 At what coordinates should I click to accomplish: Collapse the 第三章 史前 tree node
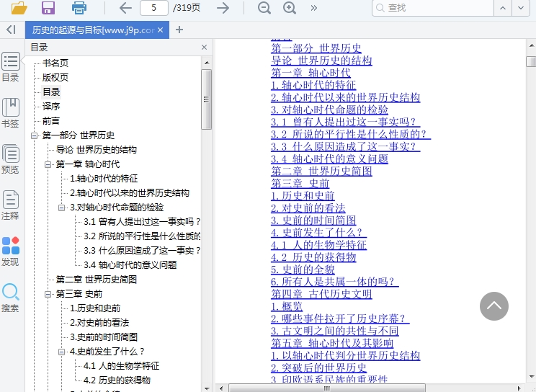[x=48, y=294]
